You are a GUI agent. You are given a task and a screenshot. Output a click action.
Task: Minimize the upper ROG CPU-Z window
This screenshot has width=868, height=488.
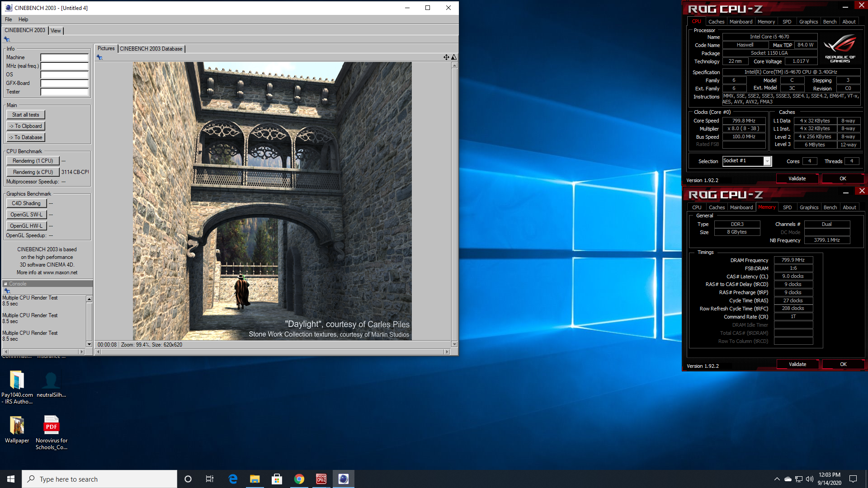point(845,6)
